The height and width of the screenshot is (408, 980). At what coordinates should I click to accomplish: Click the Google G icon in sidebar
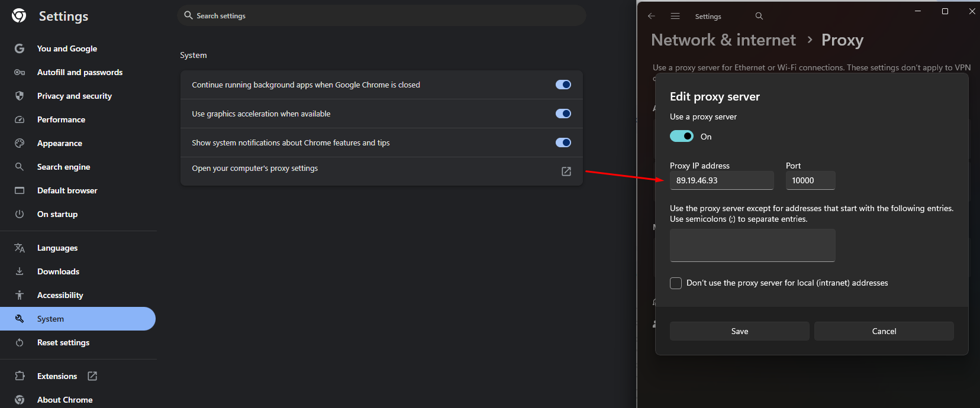point(20,48)
